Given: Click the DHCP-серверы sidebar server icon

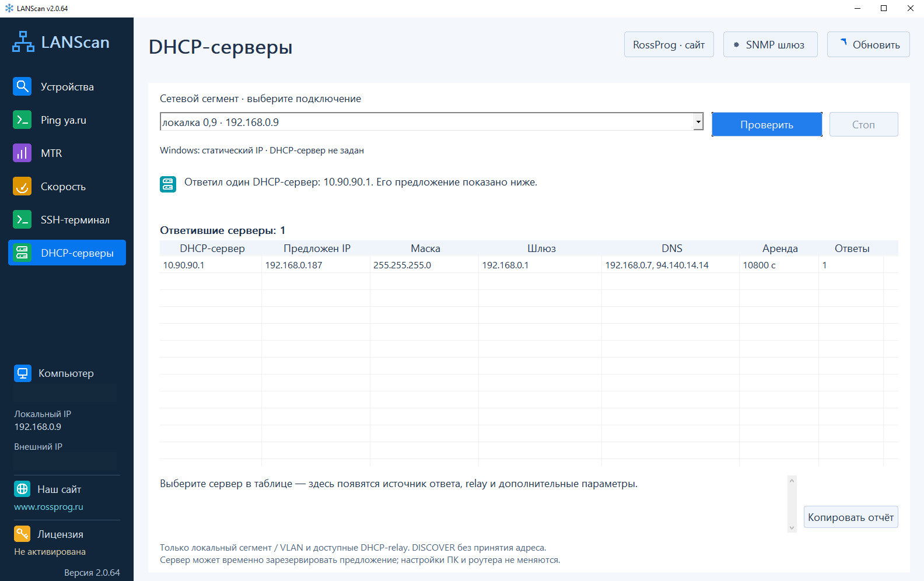Looking at the screenshot, I should 22,253.
